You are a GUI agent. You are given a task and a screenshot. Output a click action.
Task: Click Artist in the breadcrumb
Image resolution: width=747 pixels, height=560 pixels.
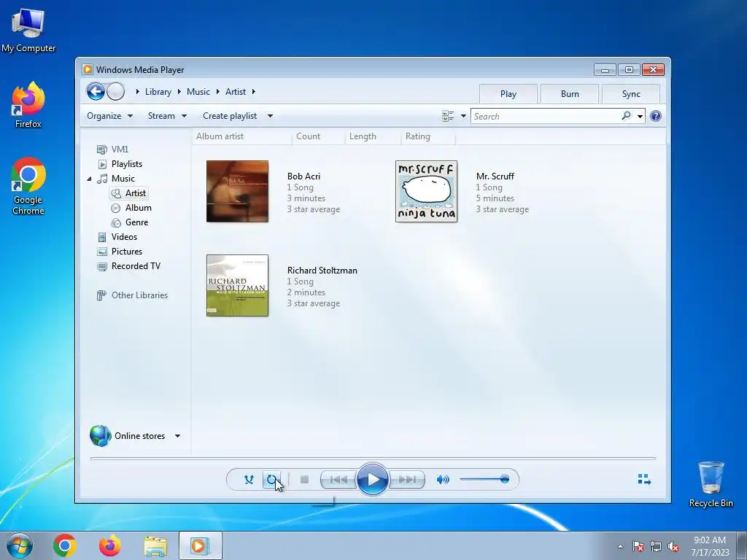point(236,91)
